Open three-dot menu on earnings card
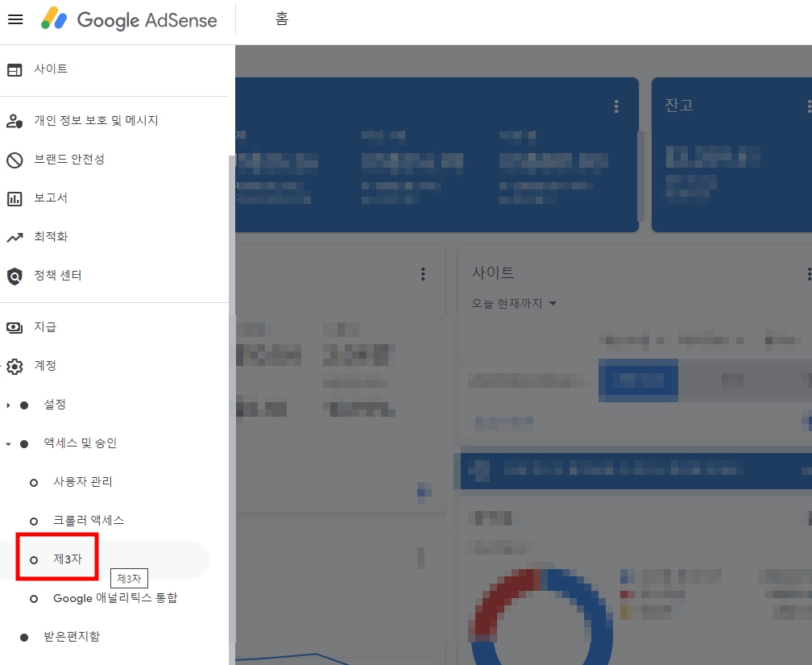The image size is (812, 665). click(x=616, y=106)
